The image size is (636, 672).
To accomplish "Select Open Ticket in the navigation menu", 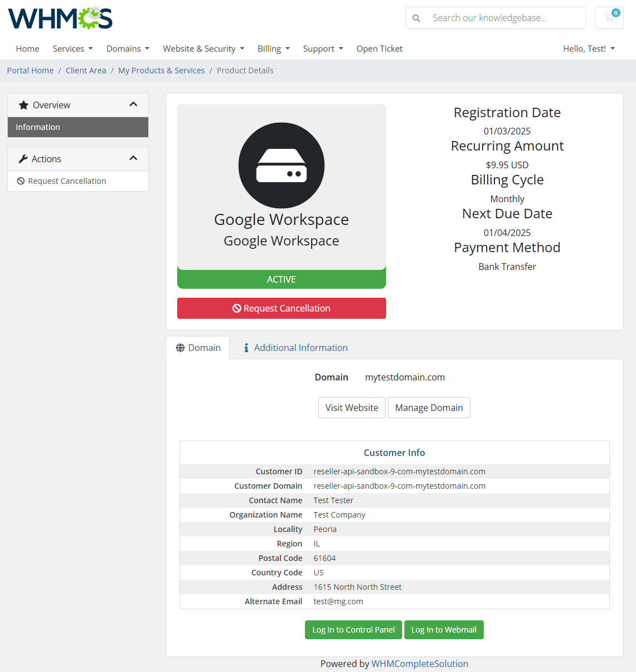I will pyautogui.click(x=379, y=48).
